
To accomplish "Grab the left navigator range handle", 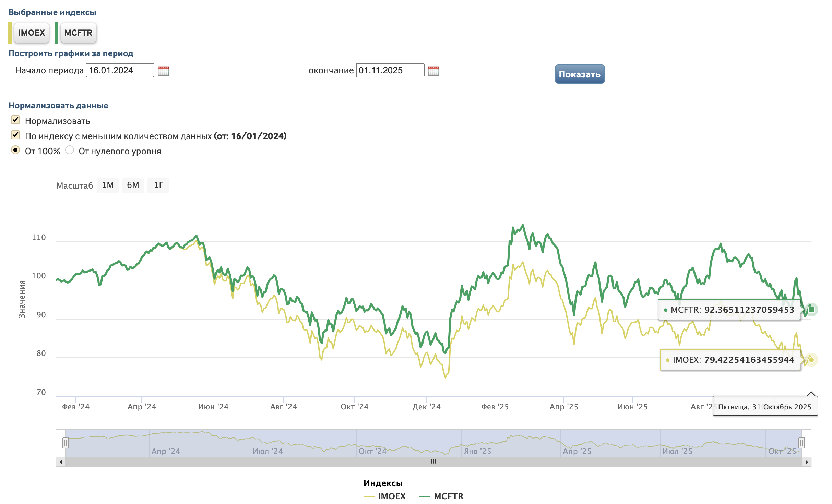I will 65,443.
